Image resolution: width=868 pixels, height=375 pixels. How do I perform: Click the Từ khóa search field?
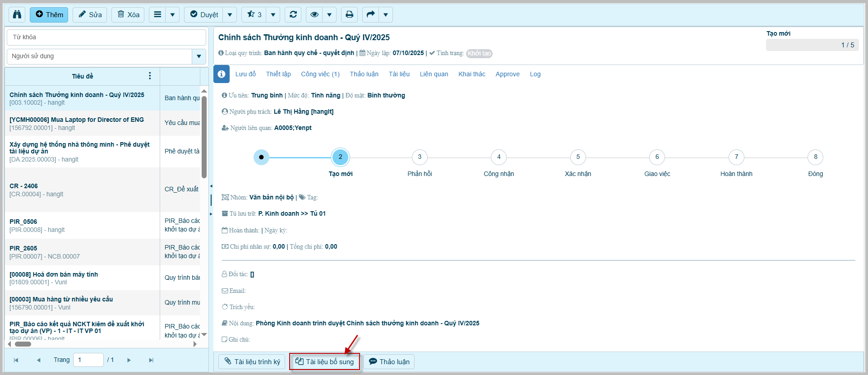tap(106, 37)
